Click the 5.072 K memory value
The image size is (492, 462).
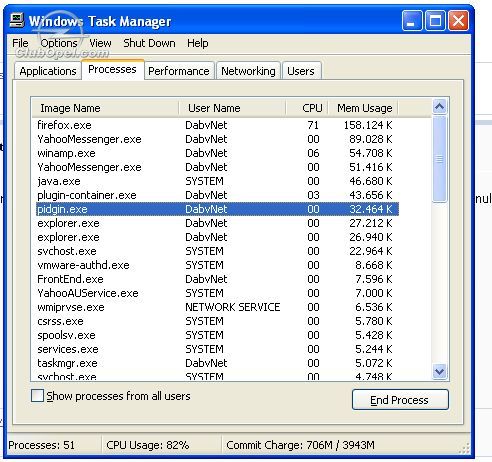(374, 363)
